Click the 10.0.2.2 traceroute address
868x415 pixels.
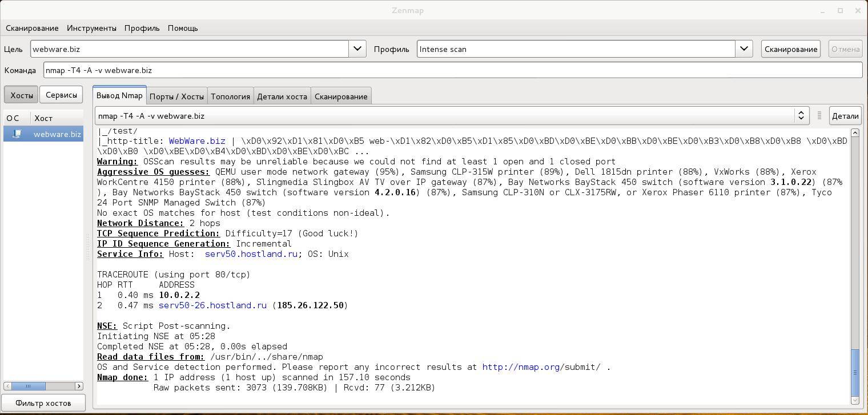pyautogui.click(x=179, y=295)
